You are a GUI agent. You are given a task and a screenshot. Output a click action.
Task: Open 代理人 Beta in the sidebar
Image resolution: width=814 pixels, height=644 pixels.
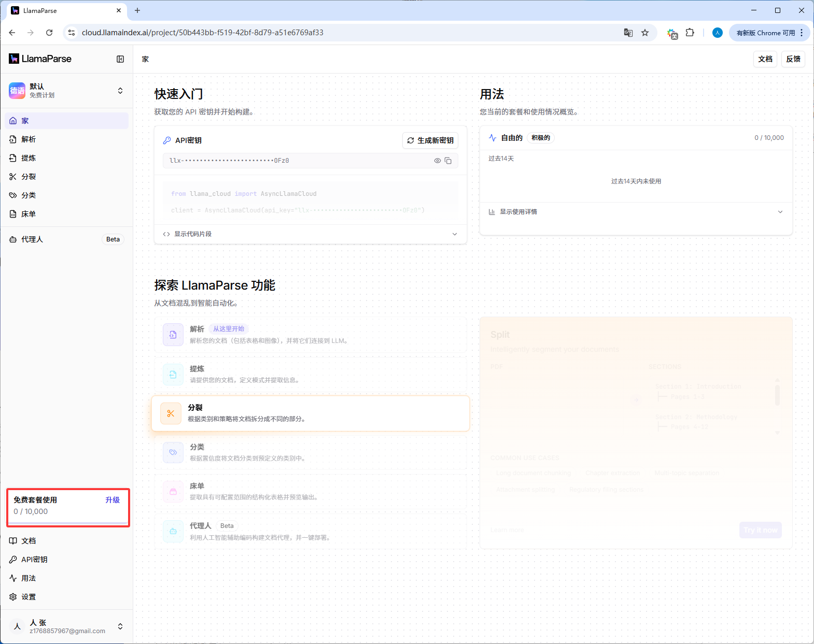point(66,239)
